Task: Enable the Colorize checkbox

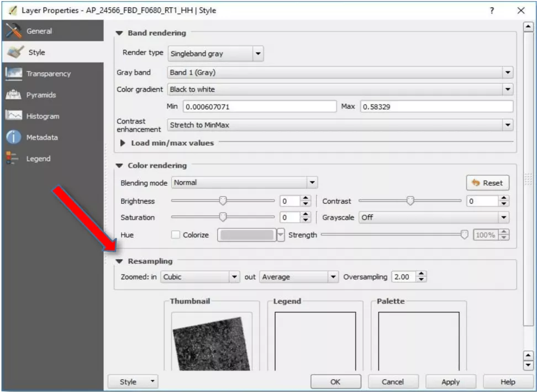Action: pos(175,235)
